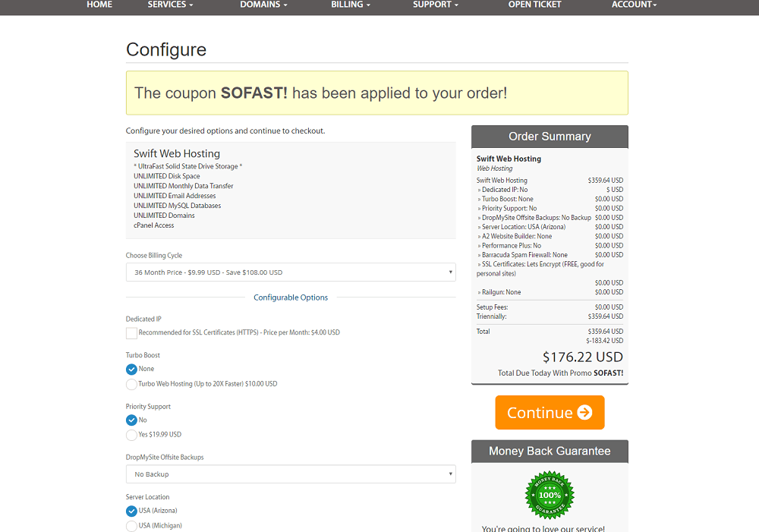Select Turbo Web Hosting radio option
The image size is (759, 532).
[131, 384]
